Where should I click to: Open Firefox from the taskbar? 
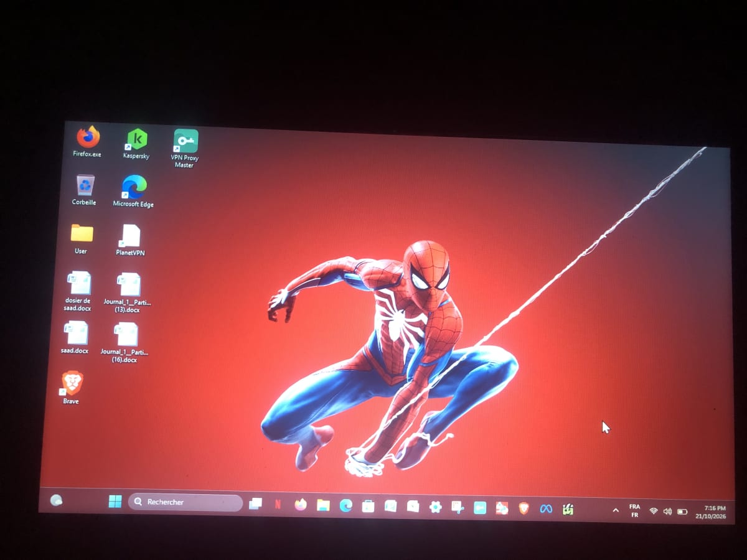(x=301, y=505)
